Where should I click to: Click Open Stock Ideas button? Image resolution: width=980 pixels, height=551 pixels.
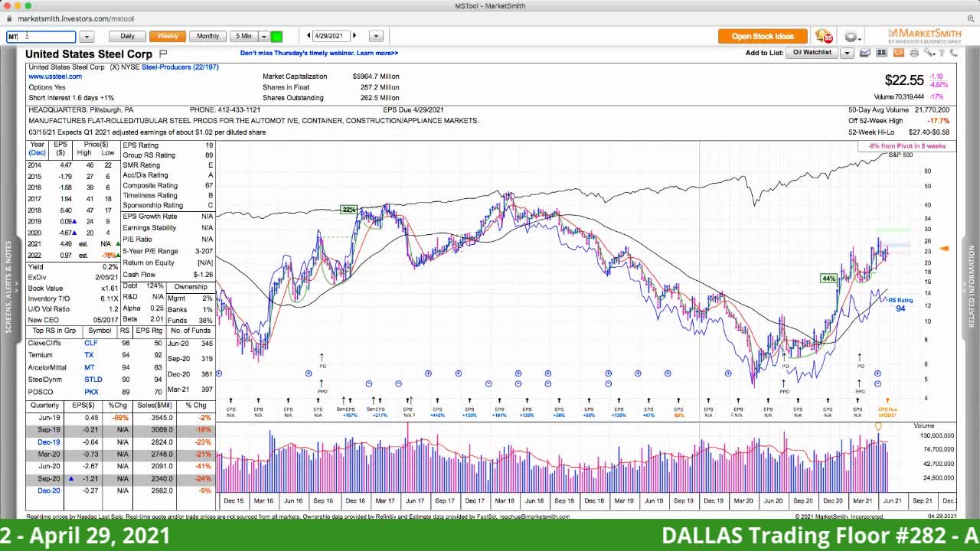coord(763,36)
